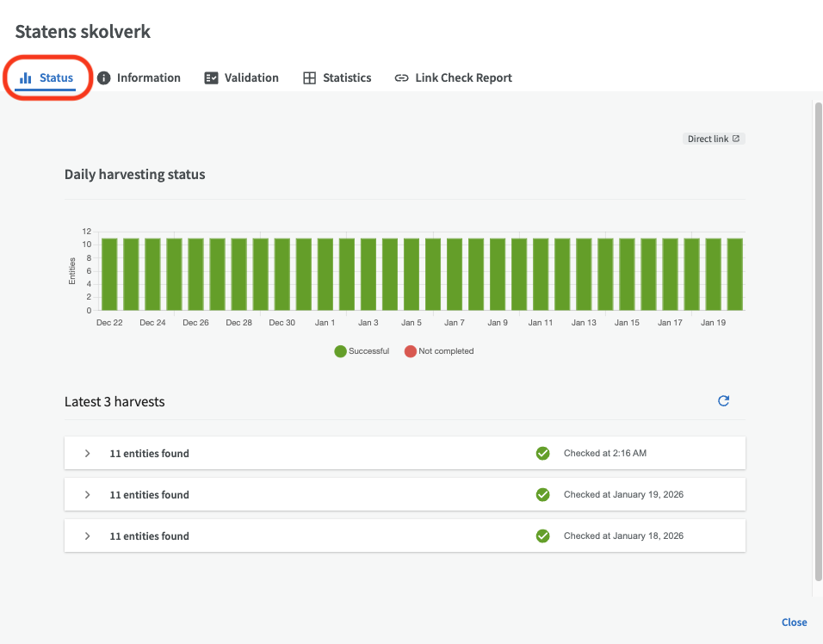This screenshot has width=823, height=644.
Task: Expand harvest checked at 2:16 AM
Action: tap(87, 454)
